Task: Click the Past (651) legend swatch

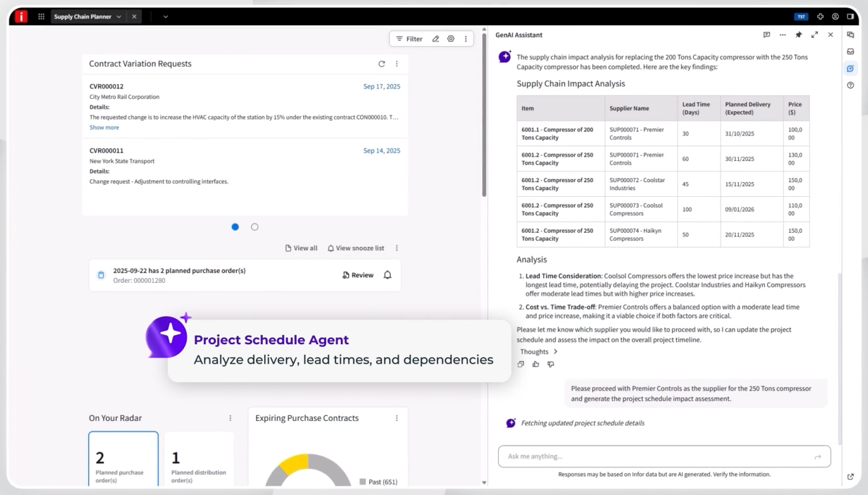Action: [x=363, y=482]
